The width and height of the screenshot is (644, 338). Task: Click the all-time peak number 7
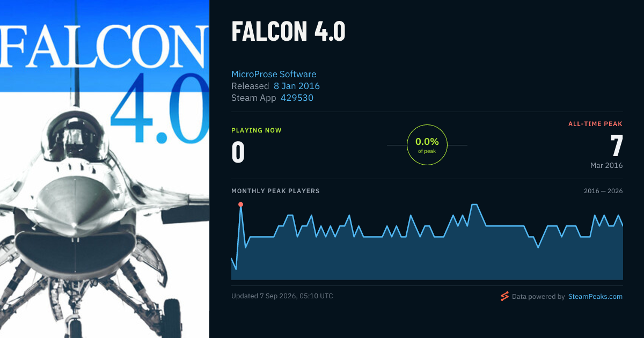(616, 146)
